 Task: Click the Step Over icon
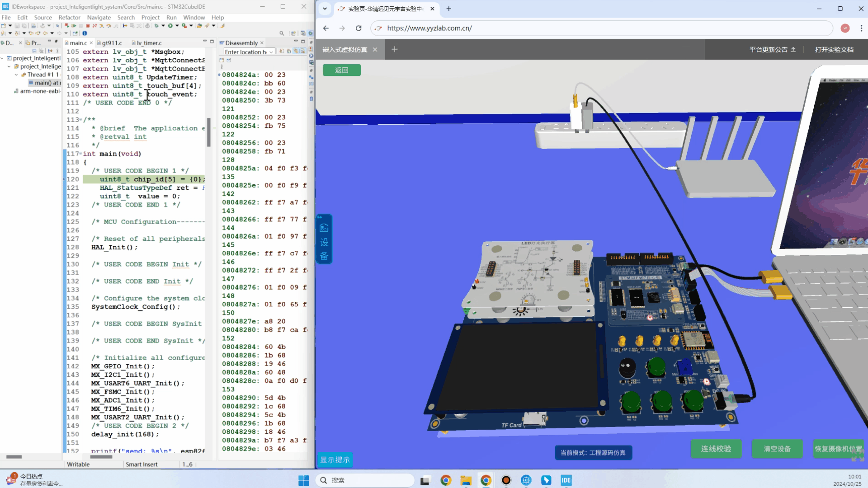(x=109, y=26)
